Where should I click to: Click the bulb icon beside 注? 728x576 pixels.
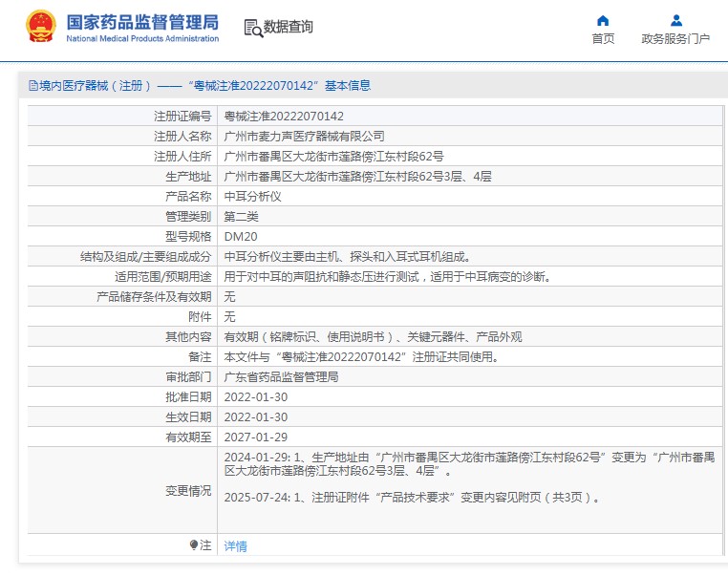(x=194, y=544)
